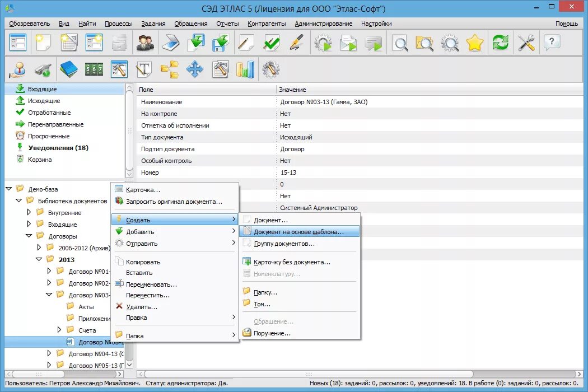Viewport: 588px width, 392px height.
Task: Click the pen signature icon
Action: (297, 43)
